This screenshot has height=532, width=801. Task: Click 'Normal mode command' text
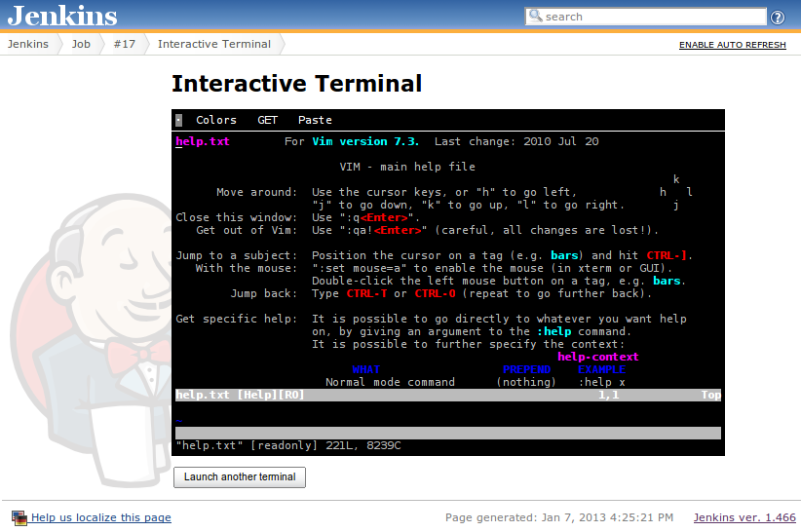coord(391,382)
